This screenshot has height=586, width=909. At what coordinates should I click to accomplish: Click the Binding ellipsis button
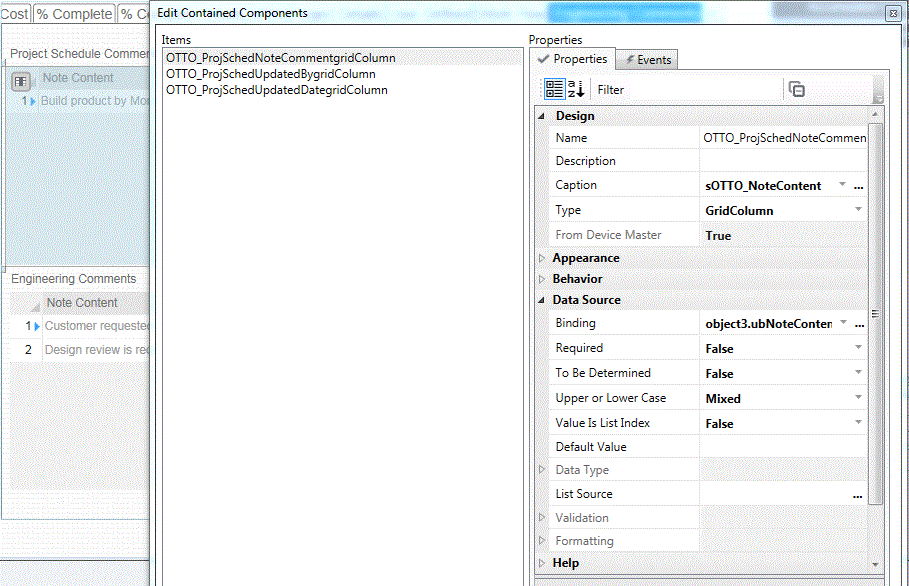click(x=859, y=324)
